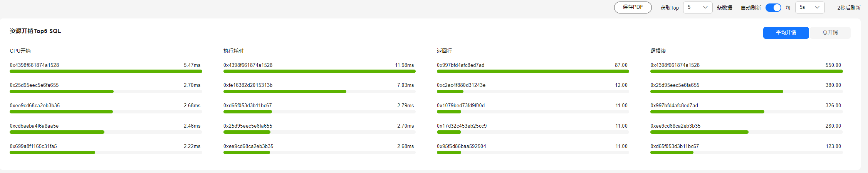Open SQL 0x4398f661874a1528 under CPU开销
Image resolution: width=868 pixels, height=173 pixels.
point(34,65)
